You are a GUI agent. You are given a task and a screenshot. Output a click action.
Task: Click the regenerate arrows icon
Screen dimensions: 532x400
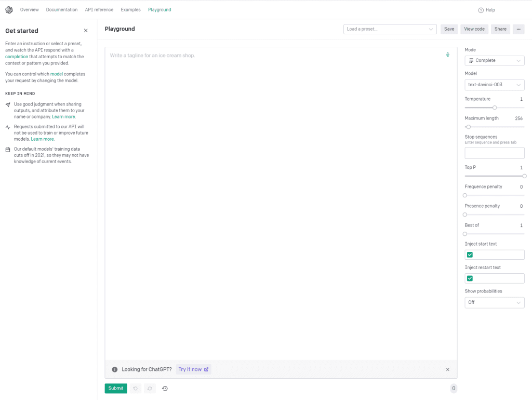[150, 389]
